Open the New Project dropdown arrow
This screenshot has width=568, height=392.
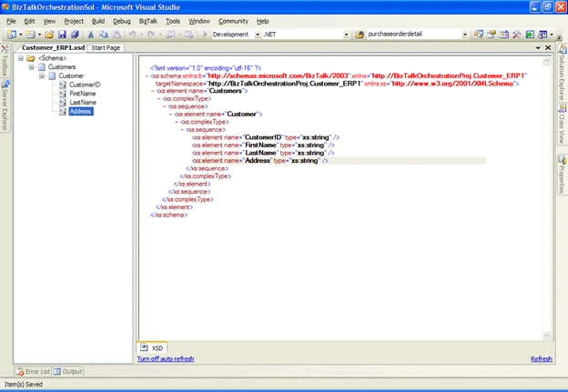[x=21, y=35]
